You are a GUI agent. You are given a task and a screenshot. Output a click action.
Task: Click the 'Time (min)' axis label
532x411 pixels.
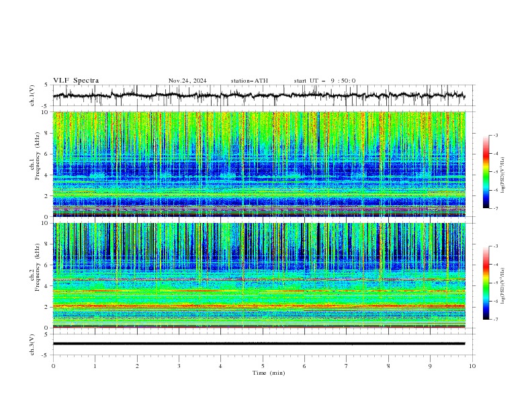[269, 373]
